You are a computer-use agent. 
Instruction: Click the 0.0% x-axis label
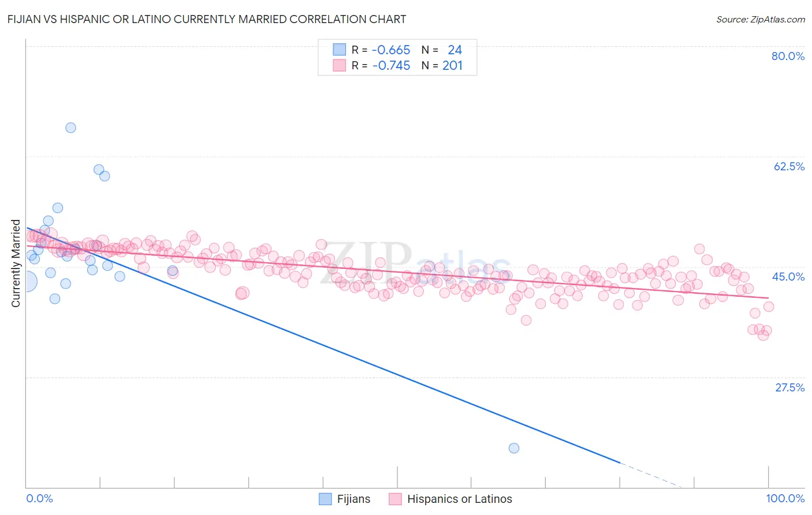tap(39, 498)
